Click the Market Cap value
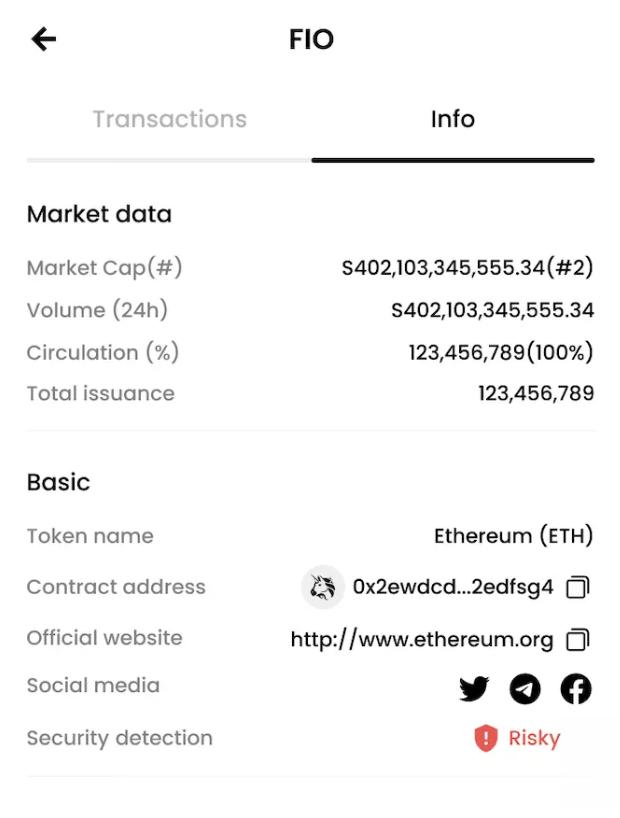The image size is (620, 818). (x=467, y=268)
